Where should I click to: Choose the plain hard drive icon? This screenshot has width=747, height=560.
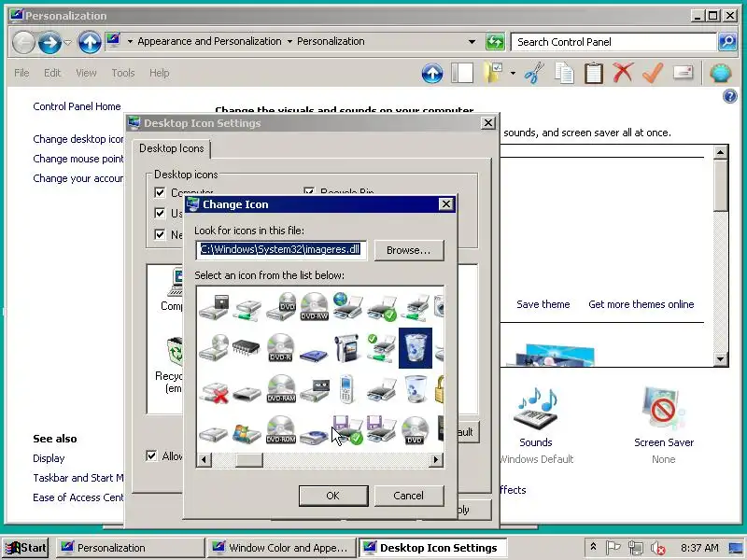214,434
